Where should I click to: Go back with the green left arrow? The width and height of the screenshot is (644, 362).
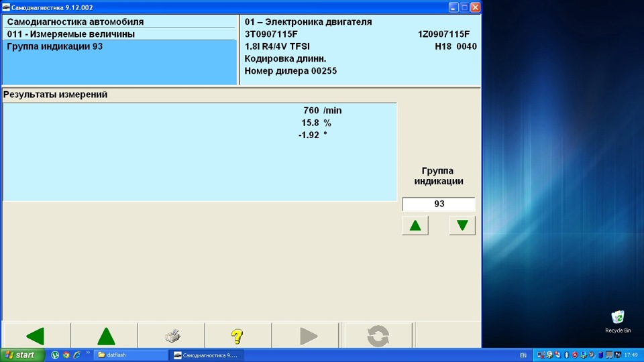point(36,336)
